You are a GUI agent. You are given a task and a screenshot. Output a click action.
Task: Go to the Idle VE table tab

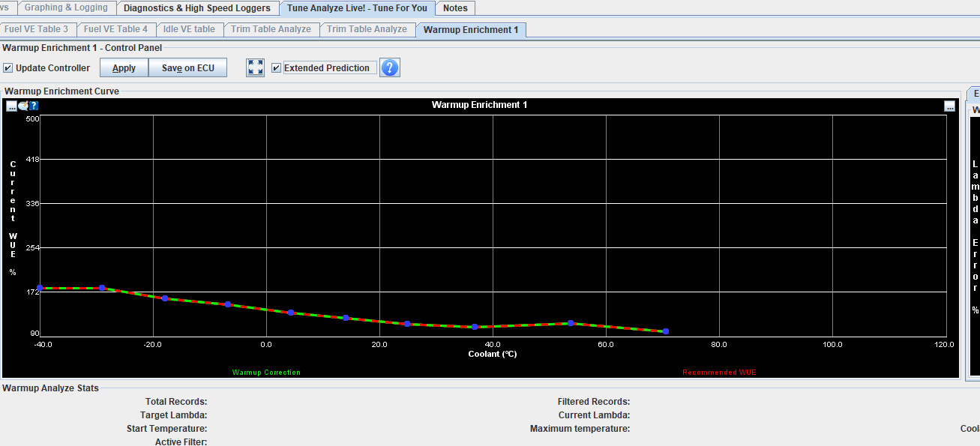[x=189, y=29]
